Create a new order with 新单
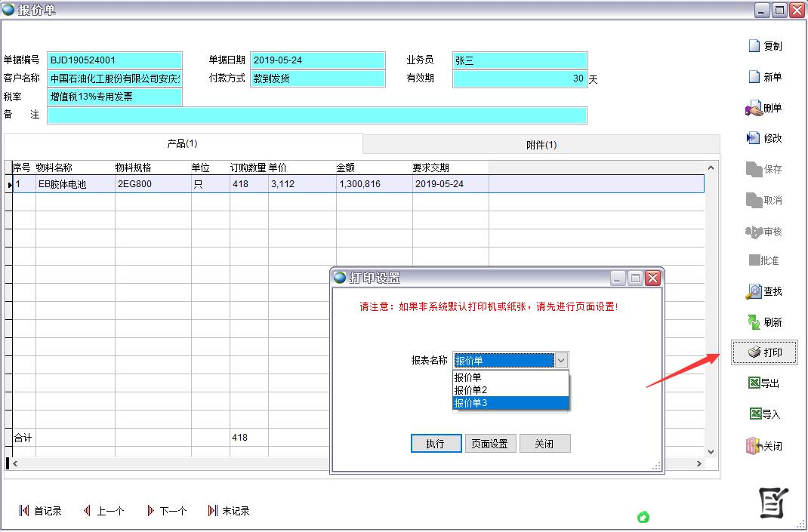808x532 pixels. point(754,77)
